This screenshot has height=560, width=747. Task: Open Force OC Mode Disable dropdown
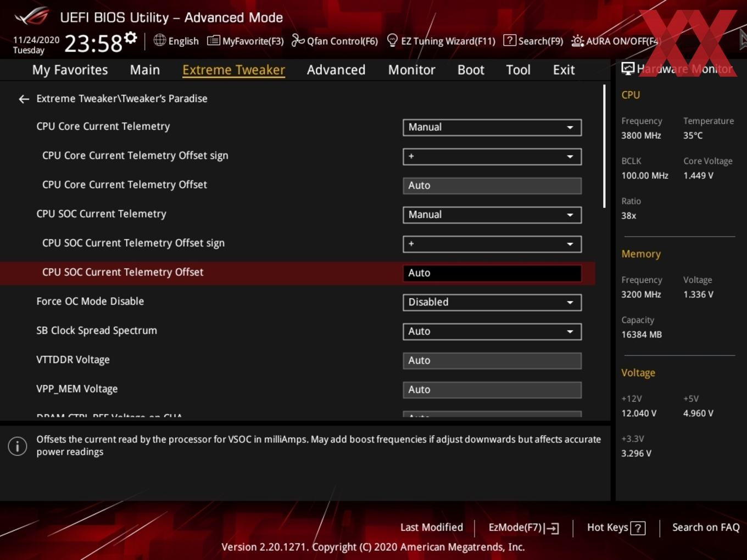click(x=492, y=302)
